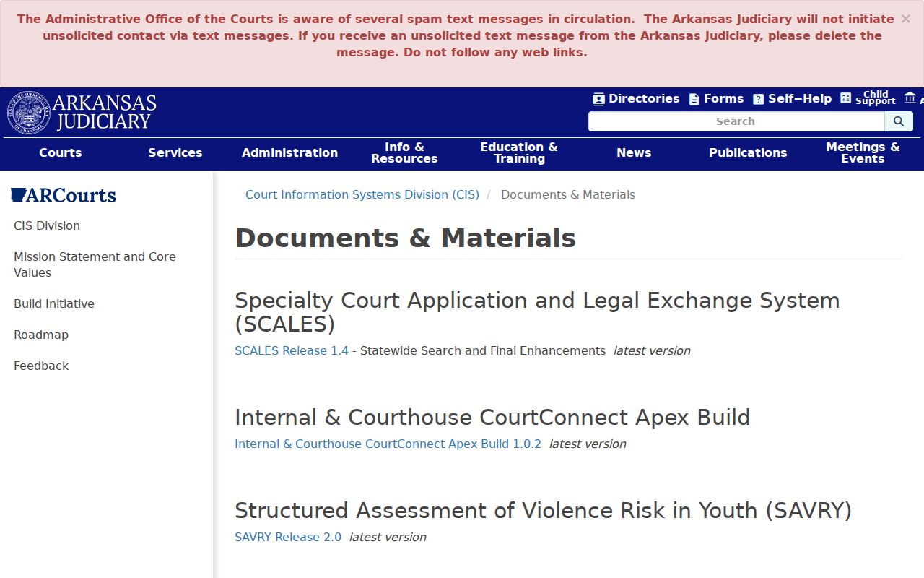Open the Services menu
Image resolution: width=924 pixels, height=578 pixels.
[175, 152]
